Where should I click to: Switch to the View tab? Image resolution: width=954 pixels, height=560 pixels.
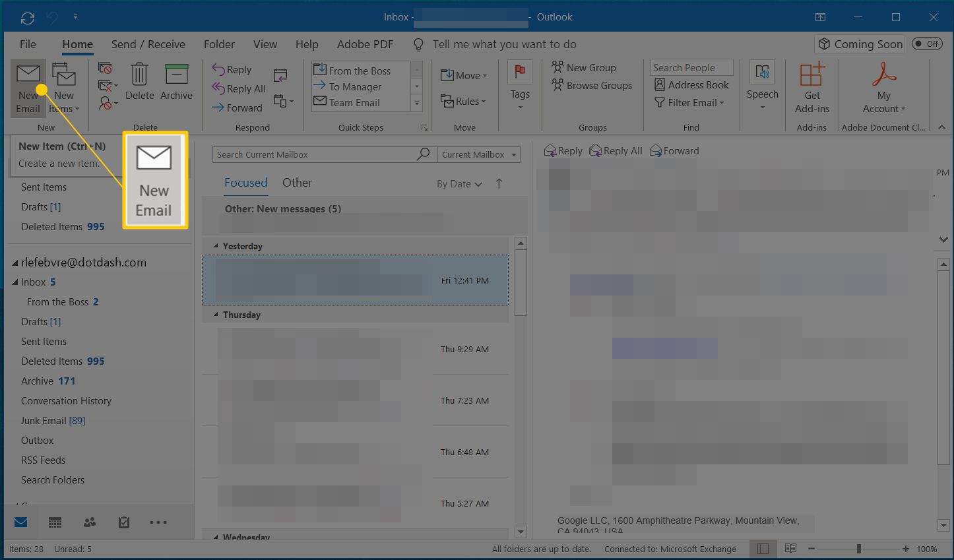click(x=265, y=44)
